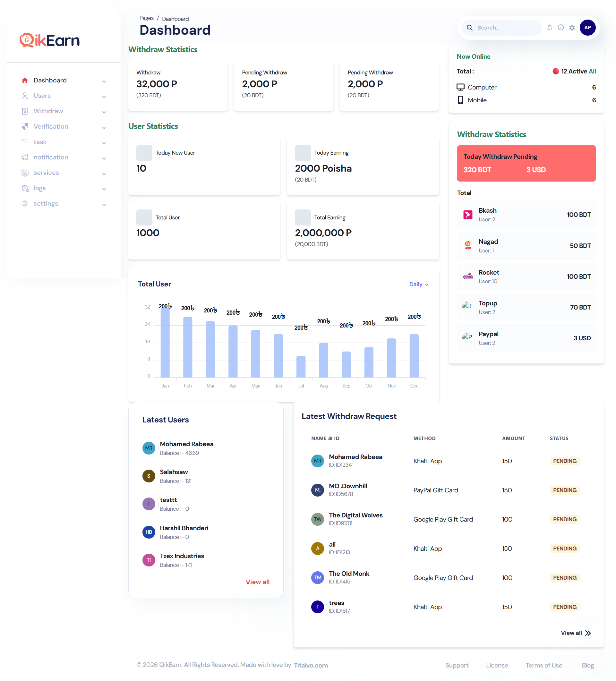The width and height of the screenshot is (616, 681).
Task: Click the Verification shield icon
Action: [x=25, y=127]
